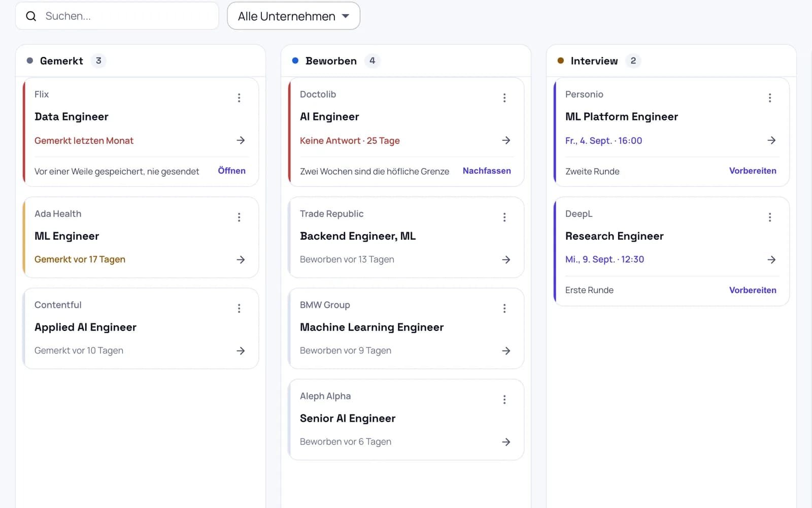Screen dimensions: 812x508
Task: Click the Interview count badge 2
Action: point(633,61)
